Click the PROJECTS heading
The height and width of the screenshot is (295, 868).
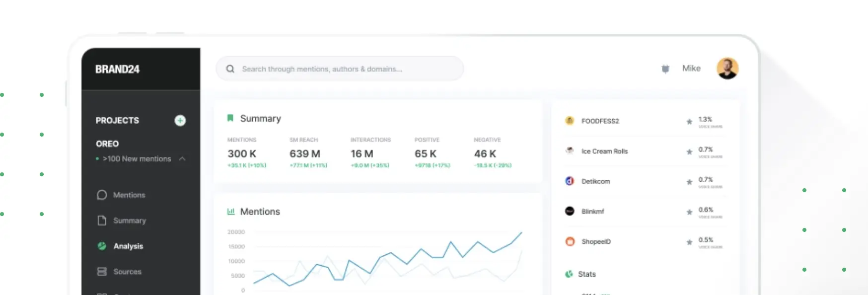(x=117, y=120)
